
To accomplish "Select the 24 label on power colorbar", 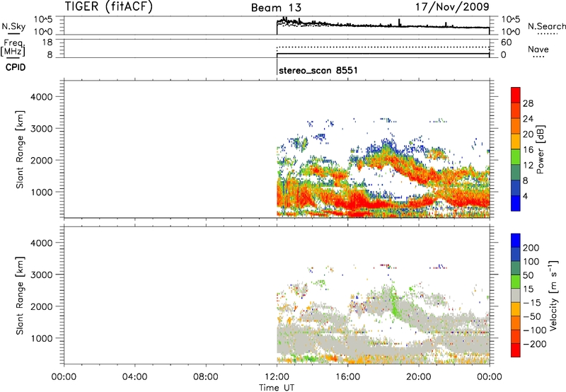I will click(x=528, y=119).
